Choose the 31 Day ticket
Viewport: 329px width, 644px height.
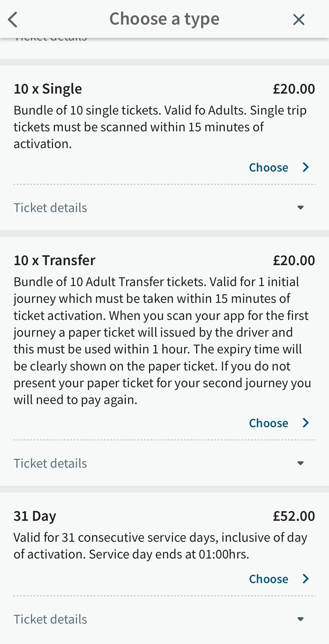(x=268, y=579)
